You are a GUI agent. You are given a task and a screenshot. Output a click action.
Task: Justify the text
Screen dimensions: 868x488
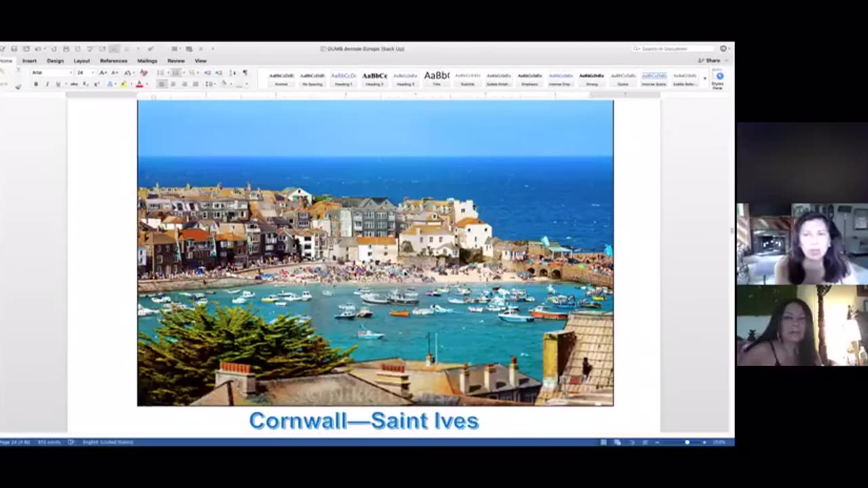(x=195, y=84)
